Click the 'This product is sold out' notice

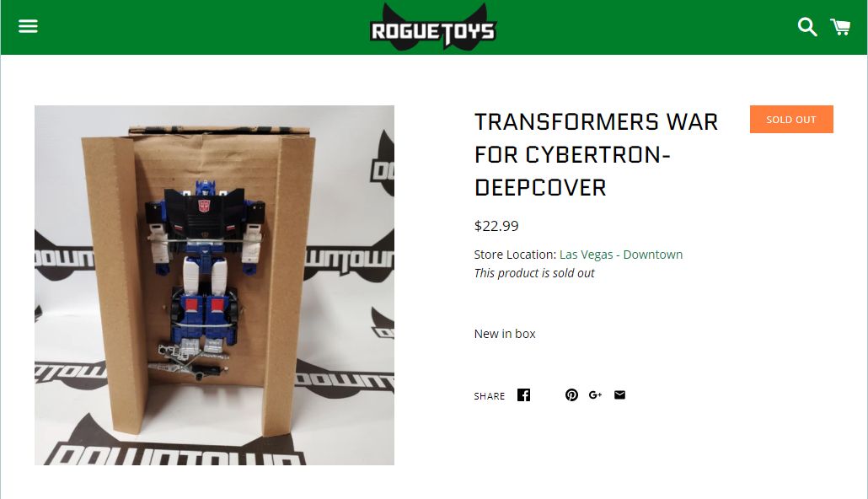534,273
